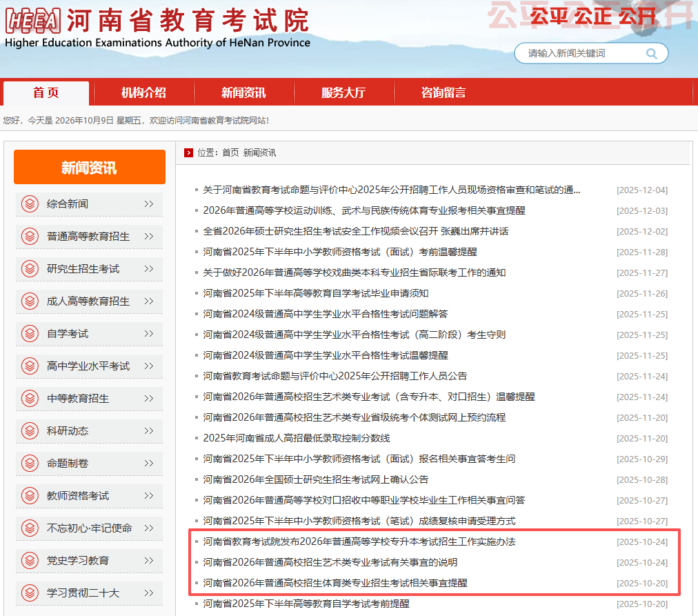Click the circular icon beside 自学考试
698x616 pixels.
[x=30, y=333]
